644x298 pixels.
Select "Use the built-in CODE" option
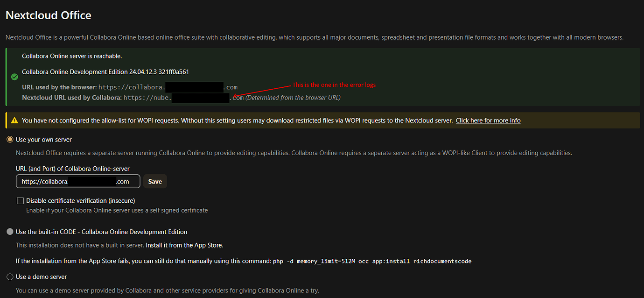[x=10, y=231]
